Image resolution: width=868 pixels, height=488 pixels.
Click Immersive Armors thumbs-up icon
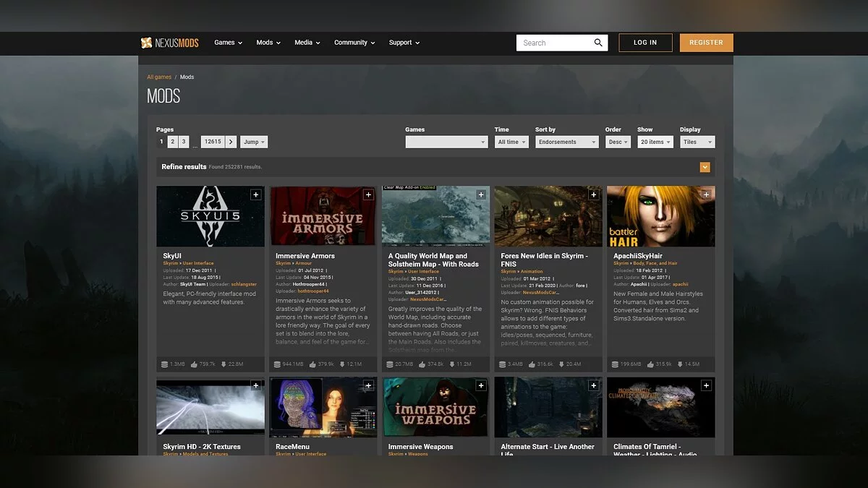tap(312, 364)
